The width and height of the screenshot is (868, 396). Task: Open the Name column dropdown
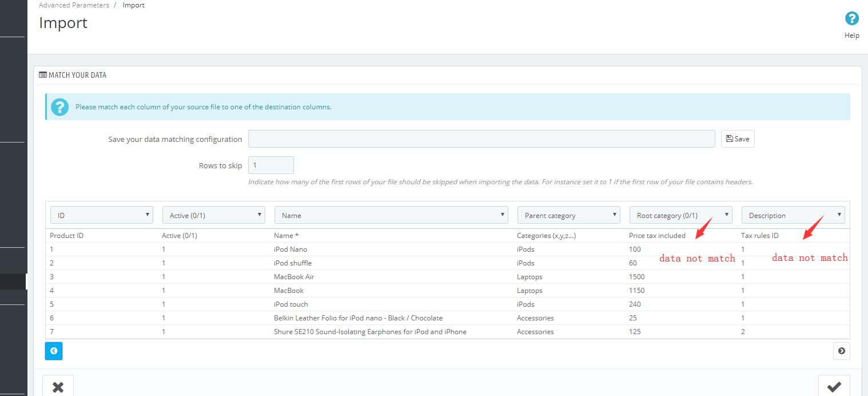click(x=391, y=215)
